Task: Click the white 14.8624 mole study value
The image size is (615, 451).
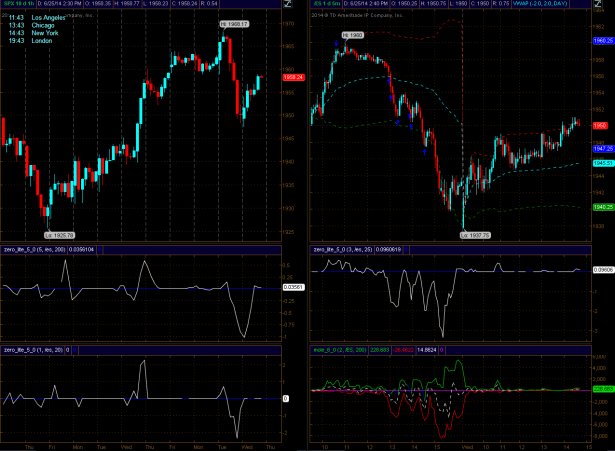Action: tap(426, 350)
